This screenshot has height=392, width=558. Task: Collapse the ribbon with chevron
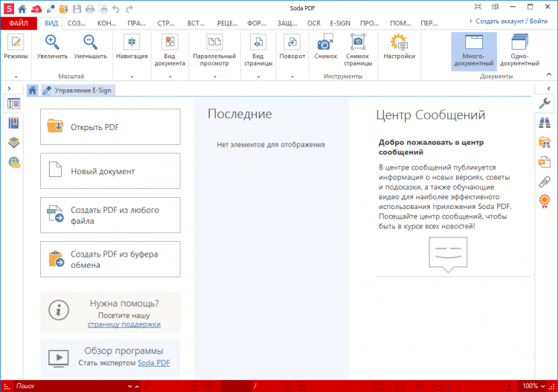[x=549, y=74]
